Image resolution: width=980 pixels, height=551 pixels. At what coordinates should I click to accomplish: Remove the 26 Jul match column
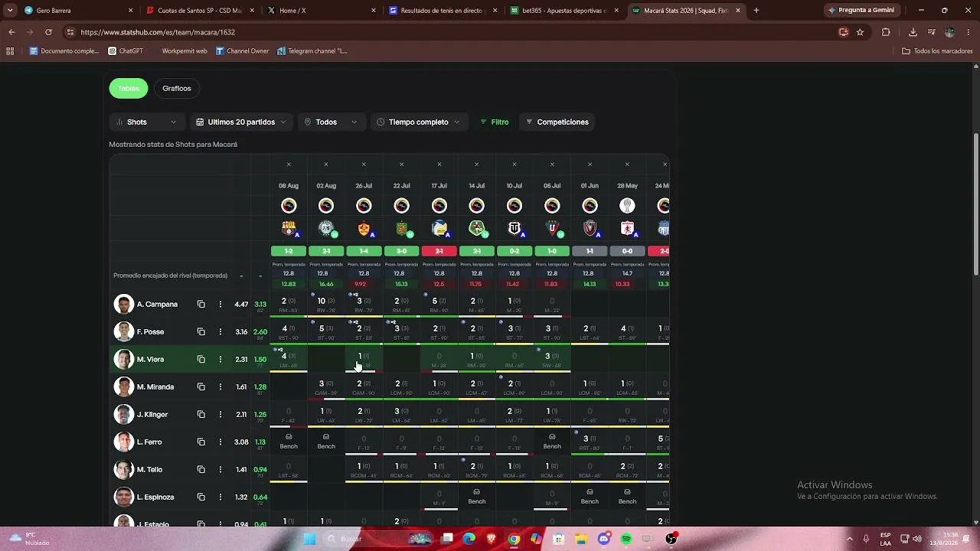[364, 165]
